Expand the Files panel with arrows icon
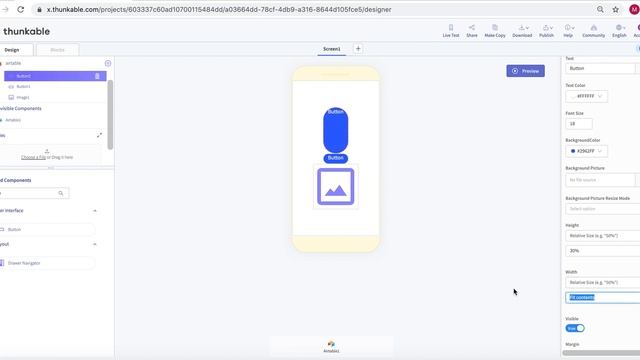640x360 pixels. tap(99, 135)
